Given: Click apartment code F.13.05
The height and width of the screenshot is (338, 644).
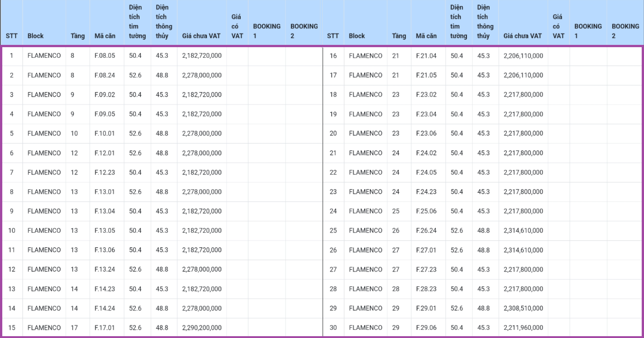Looking at the screenshot, I should point(105,230).
